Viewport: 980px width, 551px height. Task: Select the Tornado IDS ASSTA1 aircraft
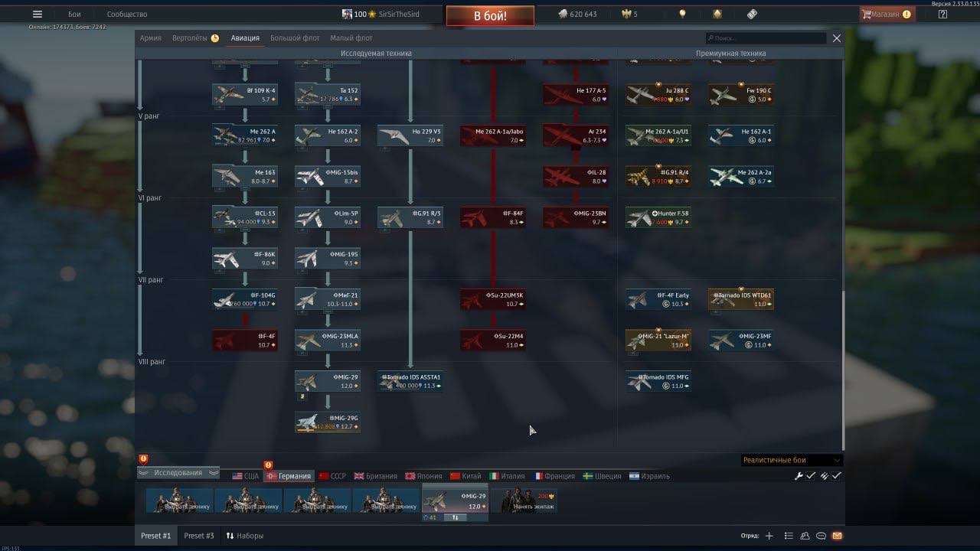pyautogui.click(x=410, y=381)
